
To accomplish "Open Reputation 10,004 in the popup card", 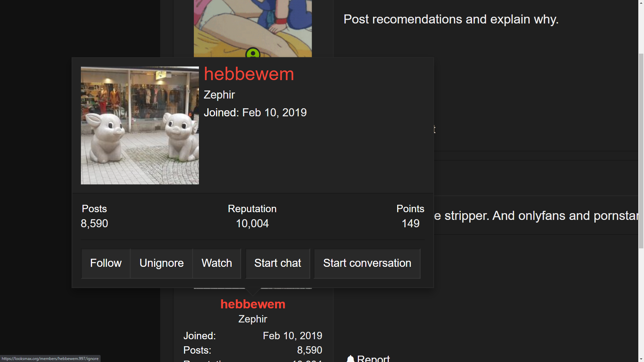I will 252,224.
